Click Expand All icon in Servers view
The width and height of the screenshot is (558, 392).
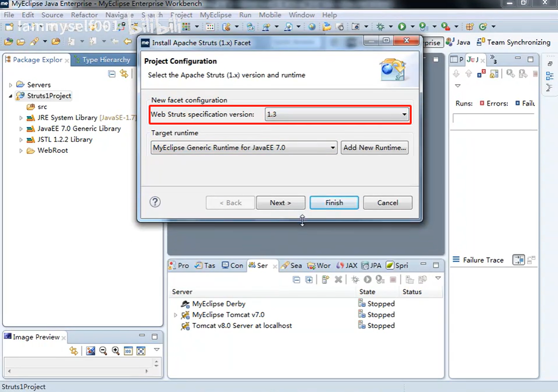[x=309, y=280]
